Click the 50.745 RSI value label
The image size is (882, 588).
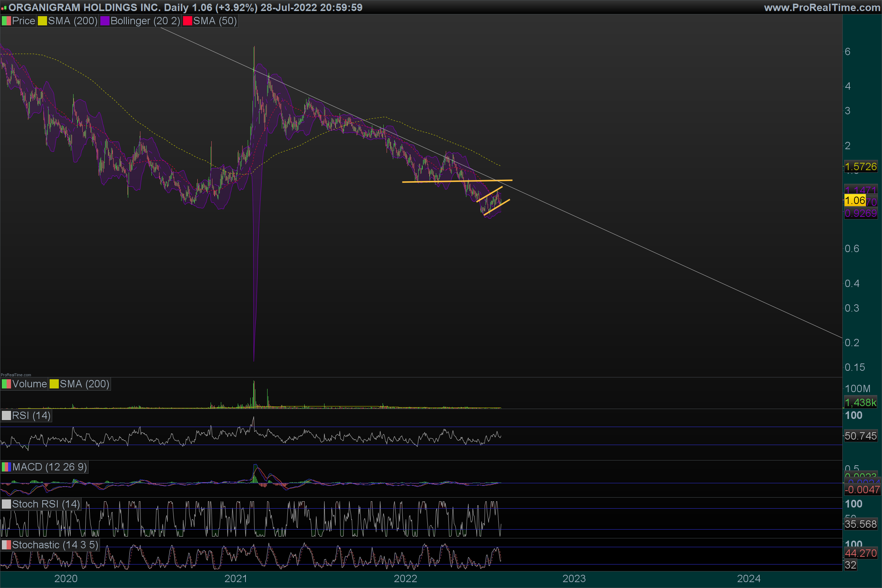pos(861,436)
